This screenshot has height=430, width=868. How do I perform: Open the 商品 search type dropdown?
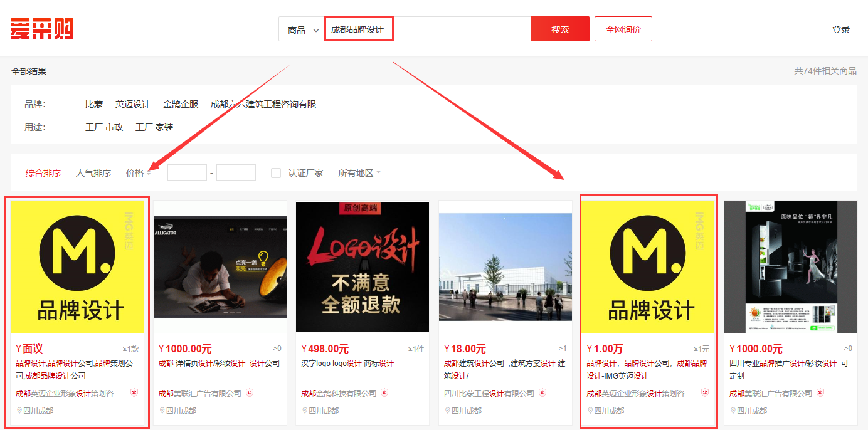pyautogui.click(x=302, y=29)
